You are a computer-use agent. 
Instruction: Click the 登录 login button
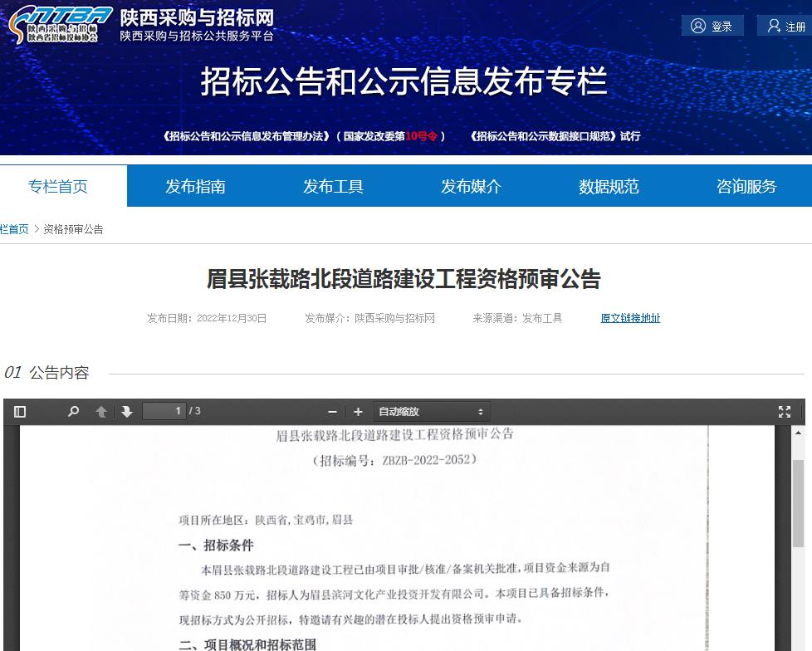(x=712, y=26)
